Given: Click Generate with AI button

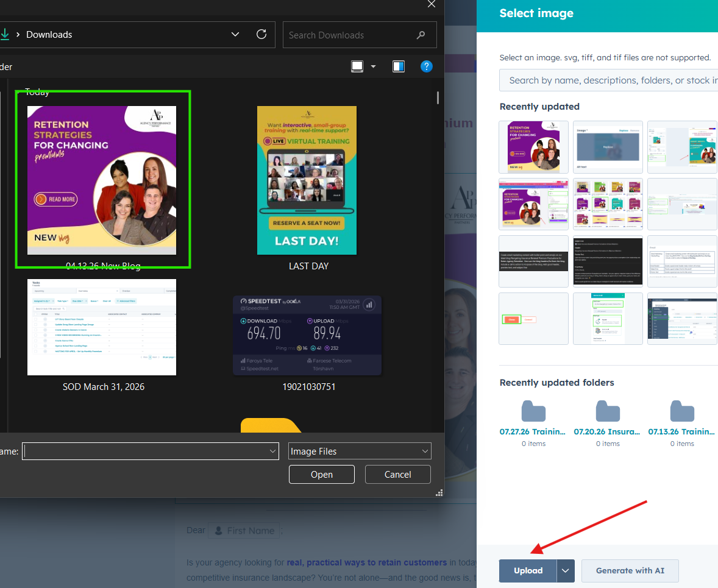Looking at the screenshot, I should coord(630,571).
